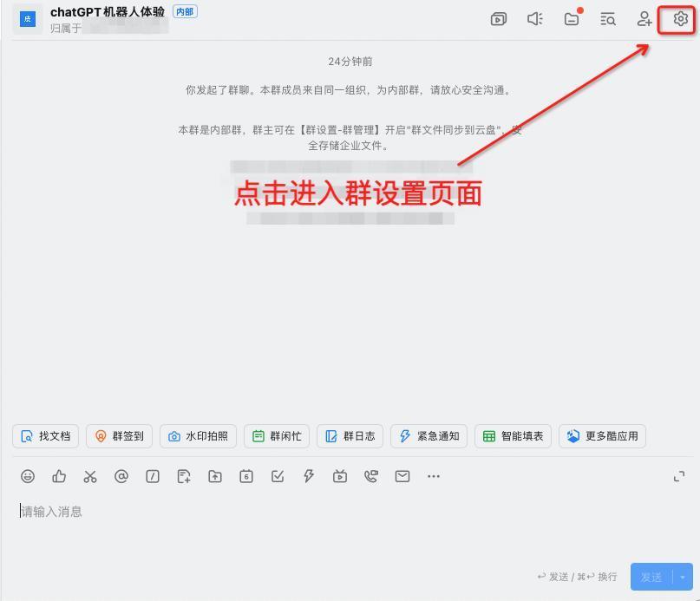The image size is (700, 601).
Task: Open chat history search icon
Action: (607, 19)
